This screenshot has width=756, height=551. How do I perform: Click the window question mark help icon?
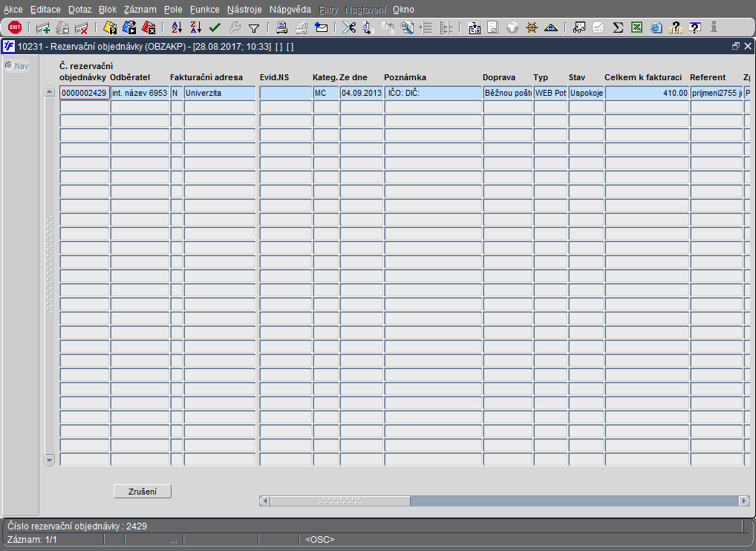pyautogui.click(x=695, y=28)
